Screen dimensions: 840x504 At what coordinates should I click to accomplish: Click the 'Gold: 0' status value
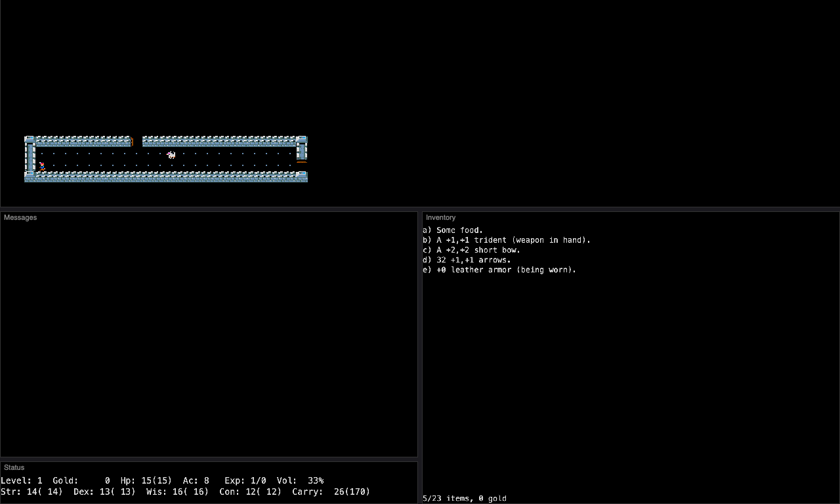click(81, 480)
